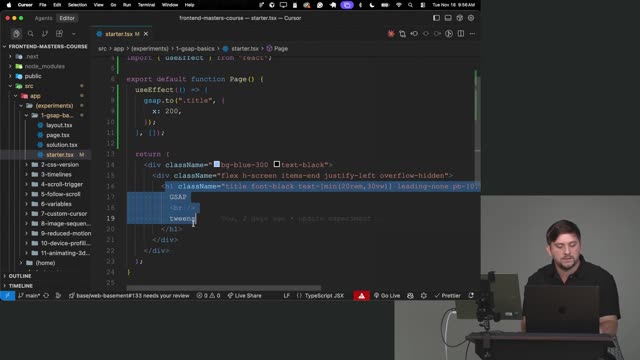This screenshot has width=640, height=360.
Task: Open the Cursor settings gear in title bar
Action: [471, 18]
